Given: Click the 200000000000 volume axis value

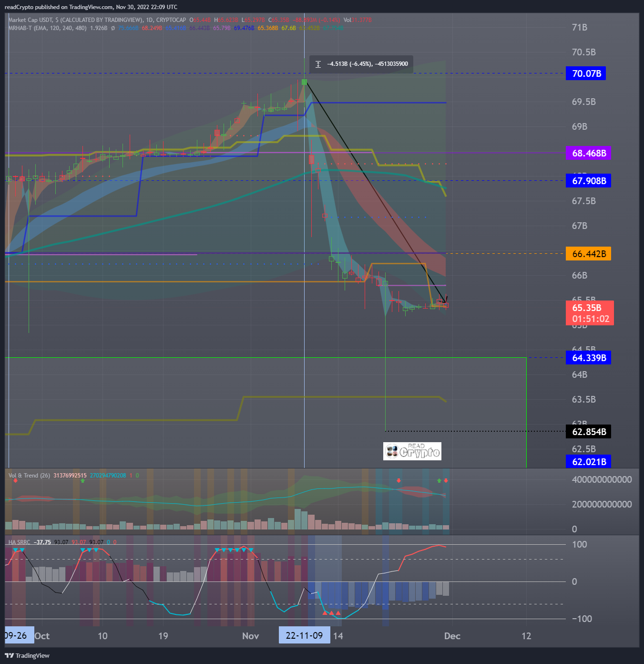Looking at the screenshot, I should click(602, 504).
